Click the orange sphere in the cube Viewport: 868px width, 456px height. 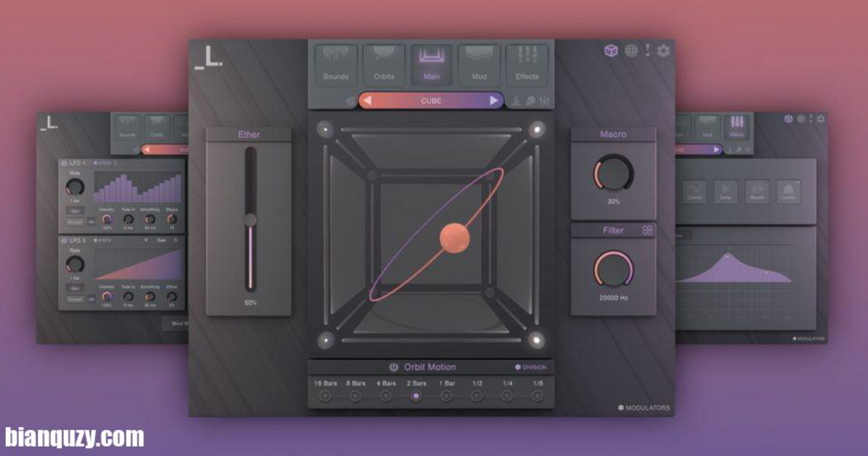click(455, 238)
